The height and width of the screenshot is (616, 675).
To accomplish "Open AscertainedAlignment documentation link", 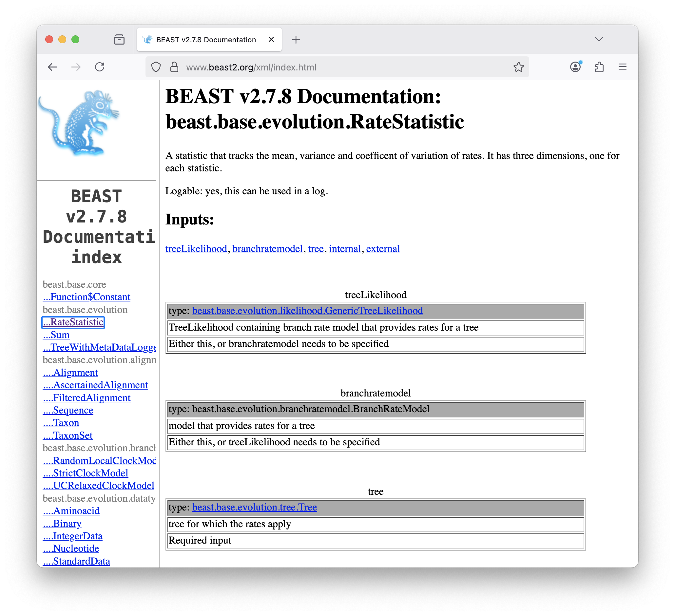I will pyautogui.click(x=95, y=385).
